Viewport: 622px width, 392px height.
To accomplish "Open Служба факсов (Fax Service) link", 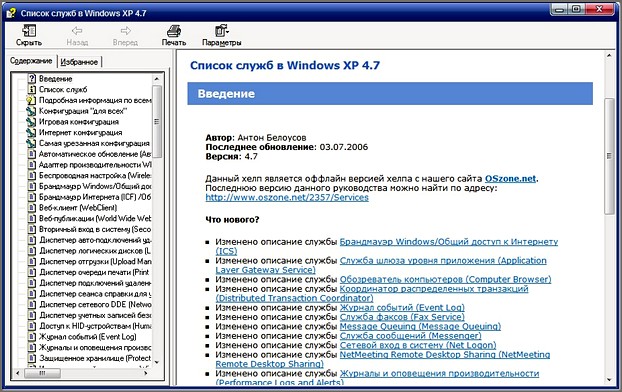I will tap(402, 317).
